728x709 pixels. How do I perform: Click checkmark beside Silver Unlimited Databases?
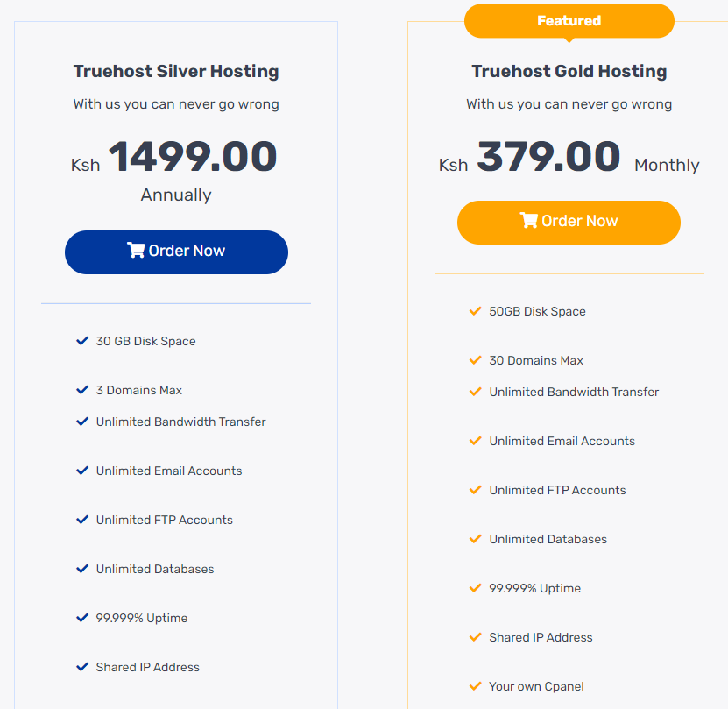[x=82, y=569]
